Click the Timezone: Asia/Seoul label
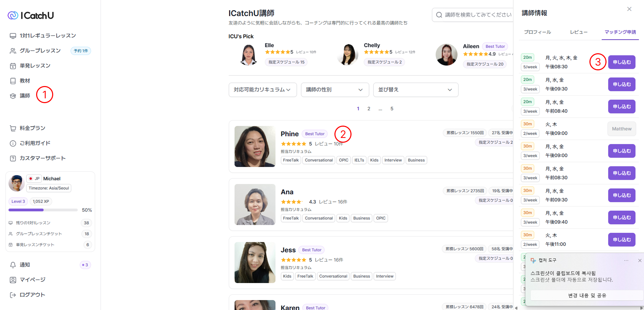Image resolution: width=644 pixels, height=310 pixels. pos(49,188)
